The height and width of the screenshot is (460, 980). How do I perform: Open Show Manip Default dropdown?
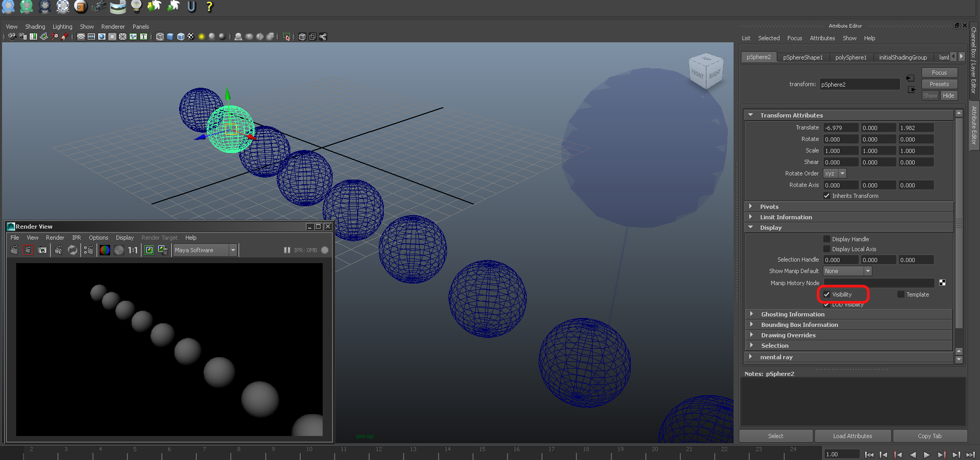[x=847, y=271]
